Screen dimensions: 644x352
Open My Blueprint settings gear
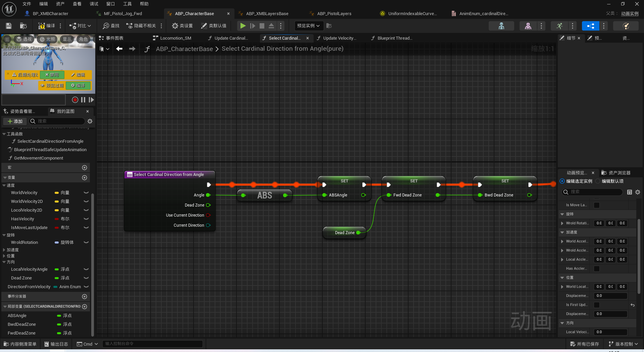coord(90,121)
